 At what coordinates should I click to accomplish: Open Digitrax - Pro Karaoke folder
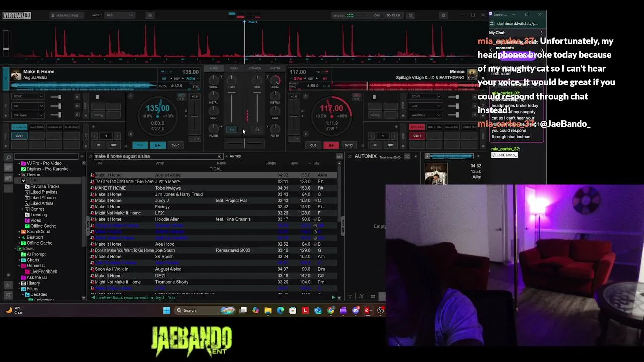tap(47, 169)
